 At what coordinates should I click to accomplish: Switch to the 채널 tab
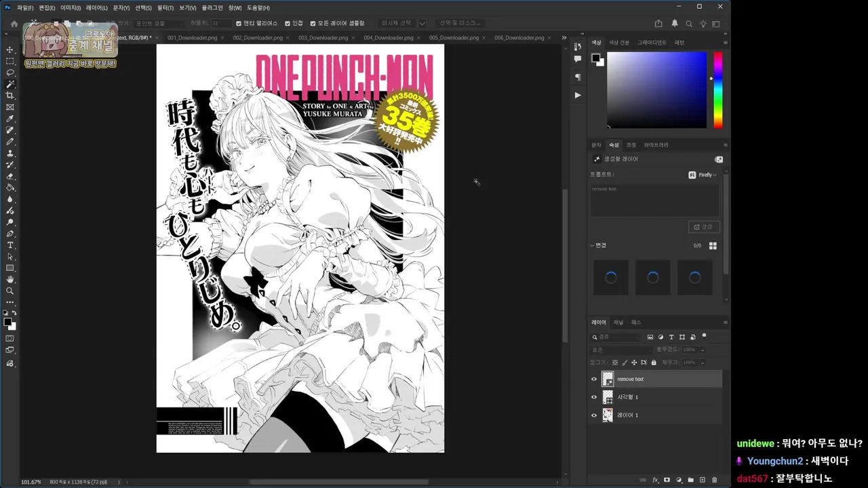618,323
